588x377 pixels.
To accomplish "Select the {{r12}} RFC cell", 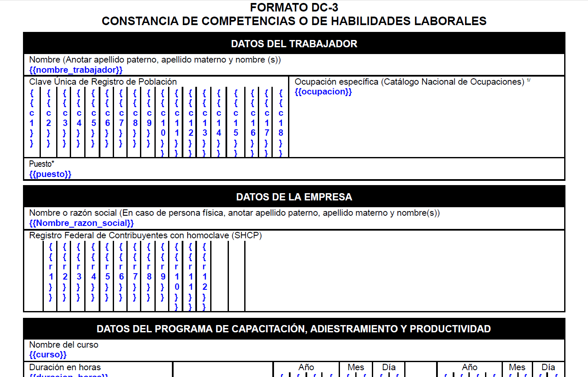I will [x=205, y=277].
